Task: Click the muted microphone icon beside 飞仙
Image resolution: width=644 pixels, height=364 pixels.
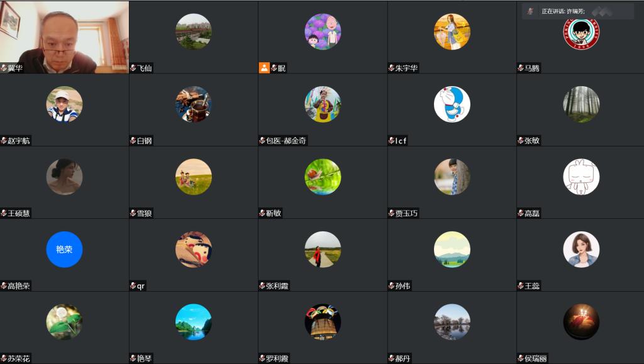Action: 133,68
